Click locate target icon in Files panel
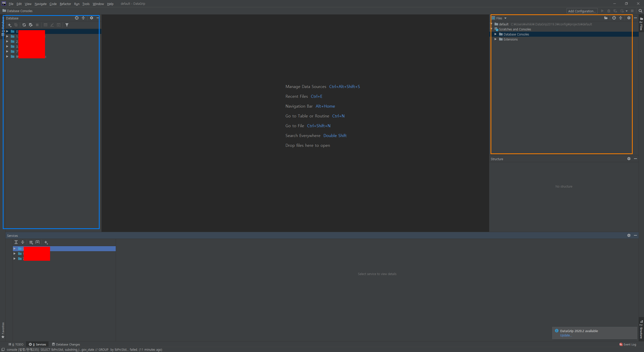Viewport: 644px width, 352px height. pos(614,18)
